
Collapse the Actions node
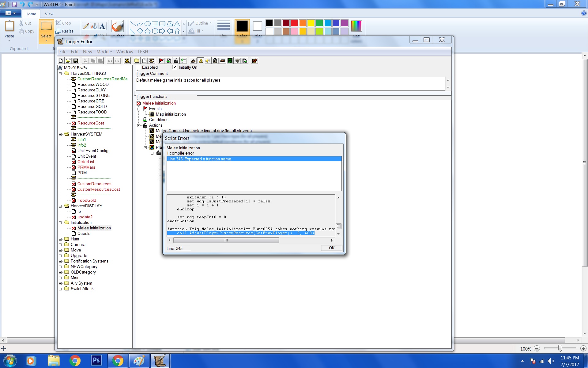pyautogui.click(x=139, y=125)
